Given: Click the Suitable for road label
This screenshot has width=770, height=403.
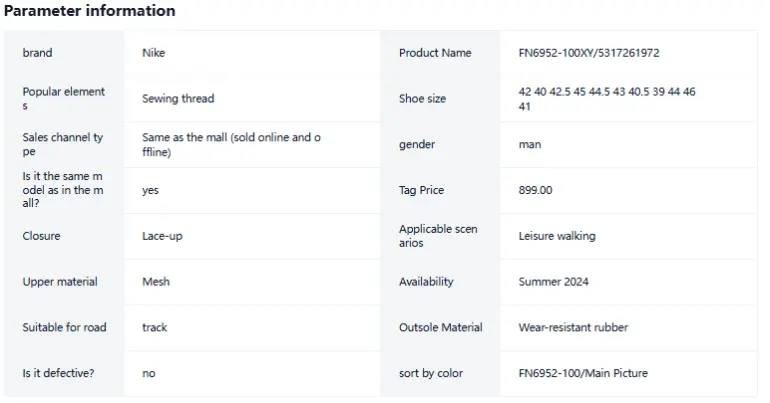Looking at the screenshot, I should pyautogui.click(x=64, y=327).
